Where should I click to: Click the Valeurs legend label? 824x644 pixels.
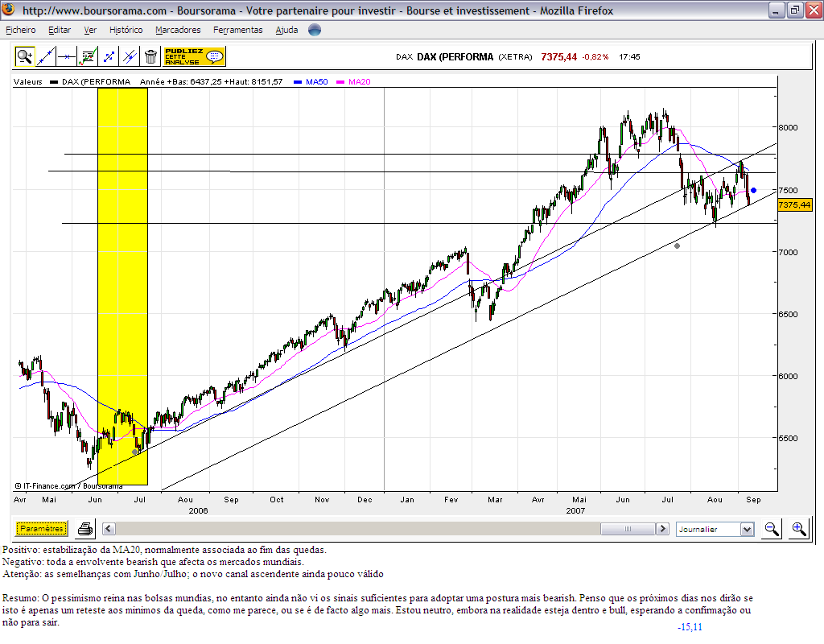(28, 81)
